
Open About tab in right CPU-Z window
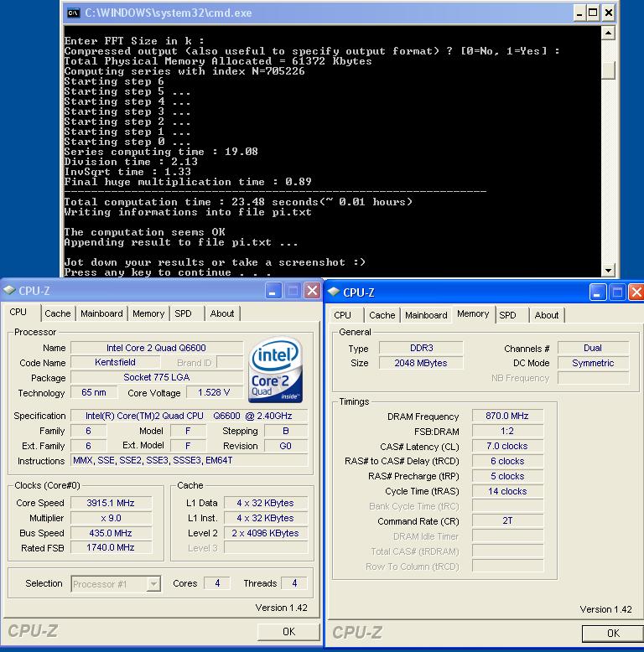(547, 315)
